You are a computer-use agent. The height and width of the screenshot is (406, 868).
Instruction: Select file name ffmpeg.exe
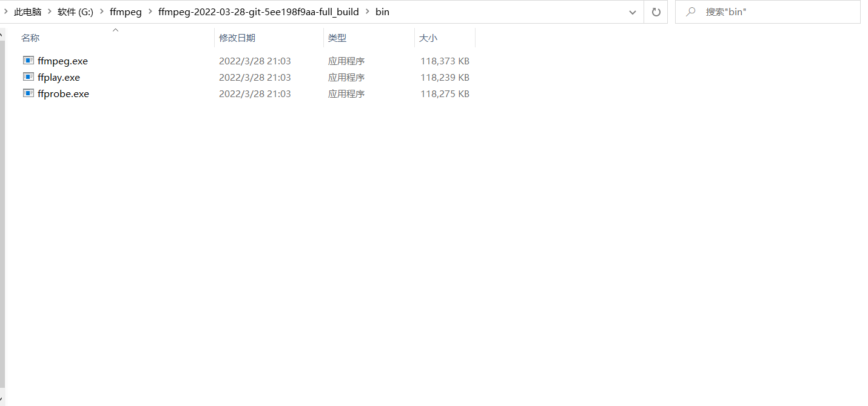pyautogui.click(x=62, y=61)
